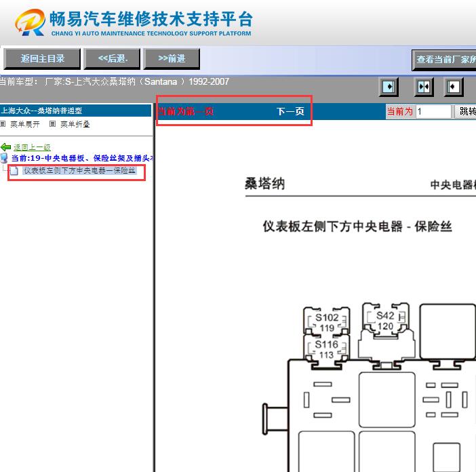Click the split inward-arrows layout icon
This screenshot has width=476, height=472.
click(424, 87)
